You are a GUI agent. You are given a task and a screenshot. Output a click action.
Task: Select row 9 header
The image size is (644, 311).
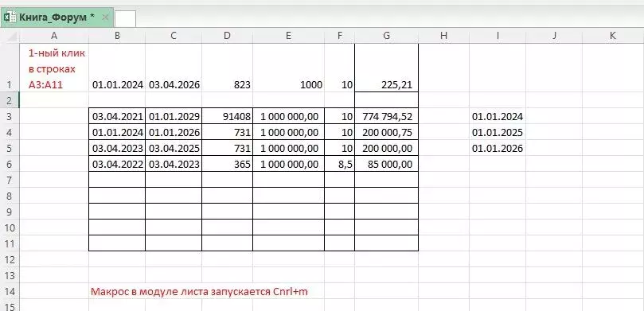(x=10, y=212)
